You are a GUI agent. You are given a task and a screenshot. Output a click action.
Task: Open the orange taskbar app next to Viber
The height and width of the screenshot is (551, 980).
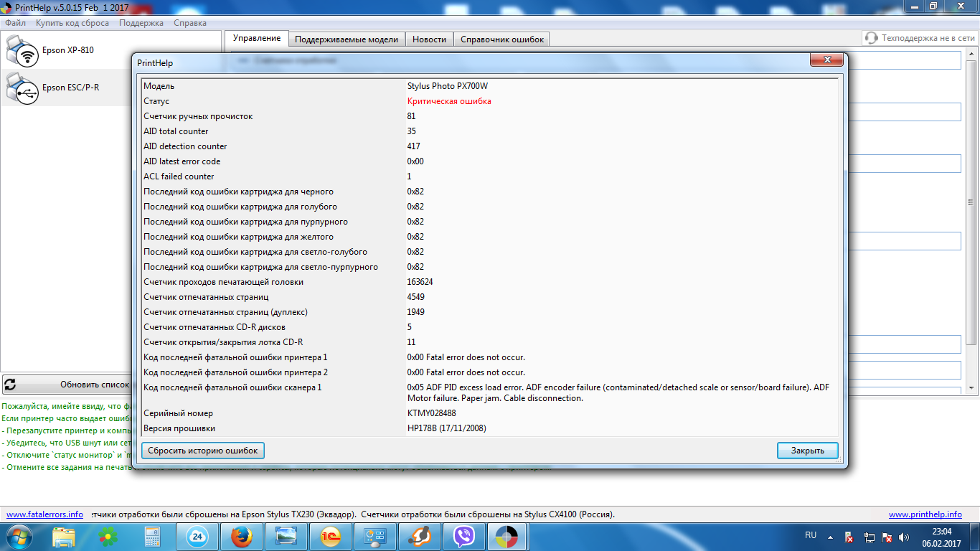[x=420, y=536]
